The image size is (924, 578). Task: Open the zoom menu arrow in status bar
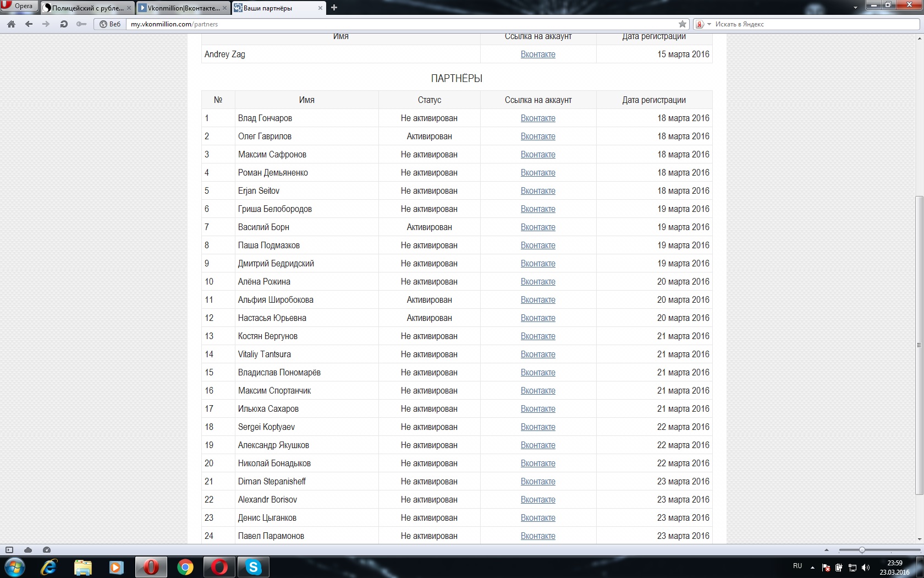click(826, 550)
